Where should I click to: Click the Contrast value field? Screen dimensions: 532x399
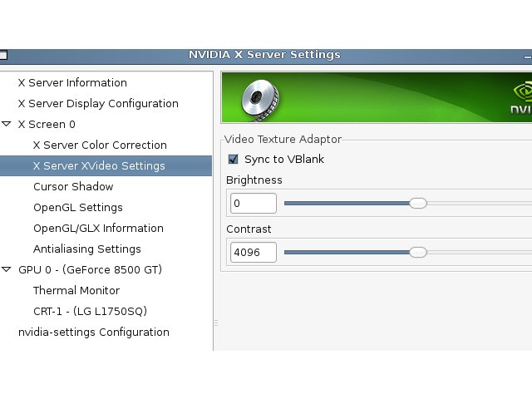(253, 253)
